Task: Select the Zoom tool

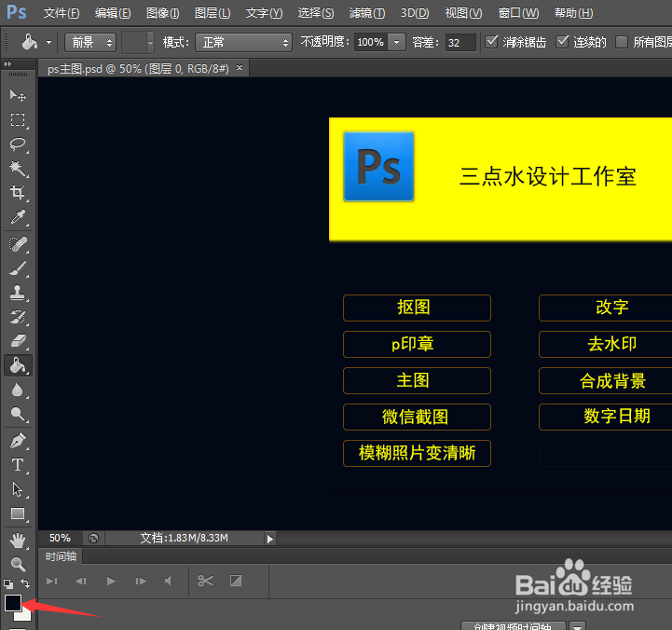Action: coord(18,565)
